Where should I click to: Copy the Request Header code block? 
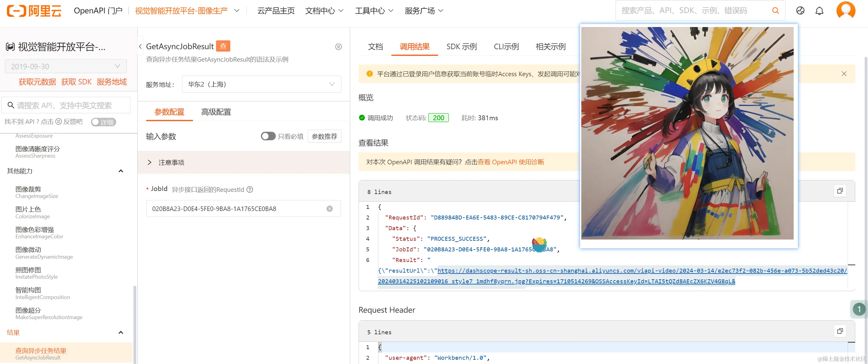pyautogui.click(x=840, y=331)
